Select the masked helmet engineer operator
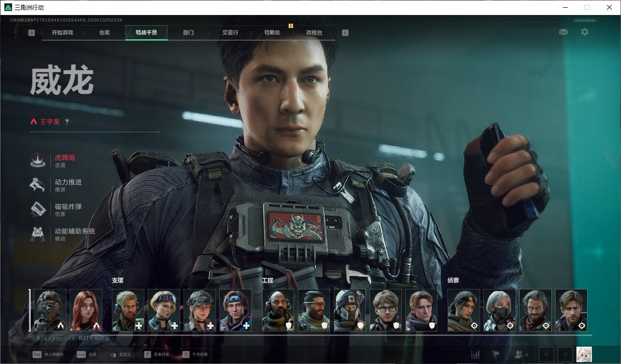The height and width of the screenshot is (364, 621). point(350,310)
